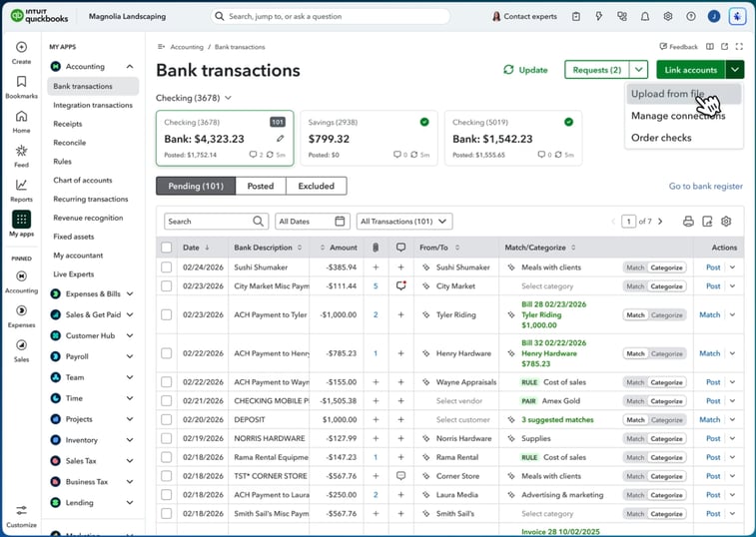The width and height of the screenshot is (756, 537).
Task: Tick the select-all checkbox in table header
Action: (167, 248)
